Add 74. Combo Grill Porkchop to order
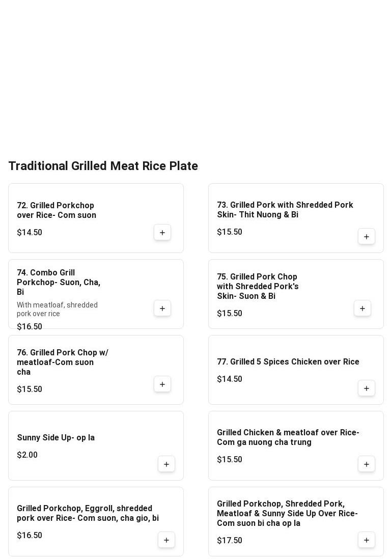The height and width of the screenshot is (559, 392). click(x=162, y=309)
